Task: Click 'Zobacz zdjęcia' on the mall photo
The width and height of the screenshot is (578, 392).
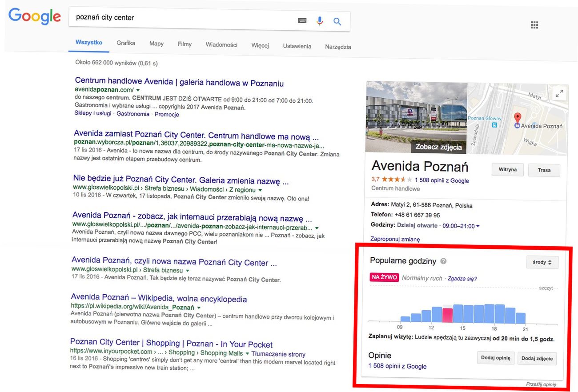Action: 438,147
